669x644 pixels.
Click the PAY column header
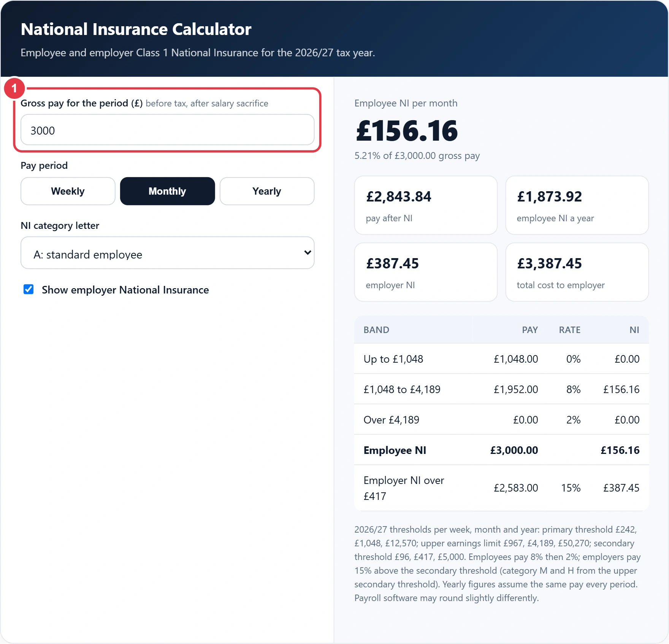pos(530,330)
